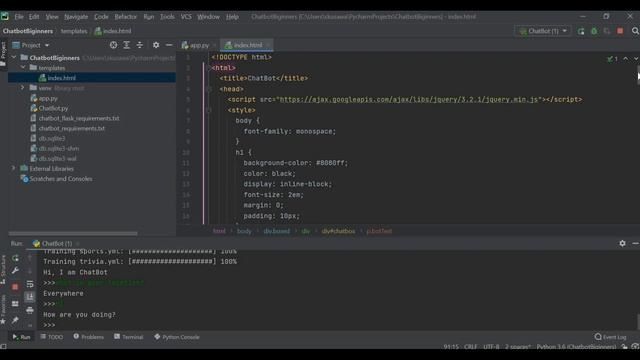
Task: Open Search Everywhere magnifier icon
Action: coord(635,31)
